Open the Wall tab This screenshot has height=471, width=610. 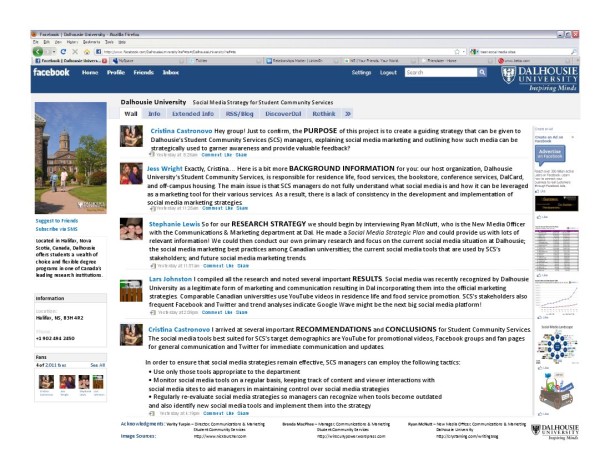tap(131, 114)
